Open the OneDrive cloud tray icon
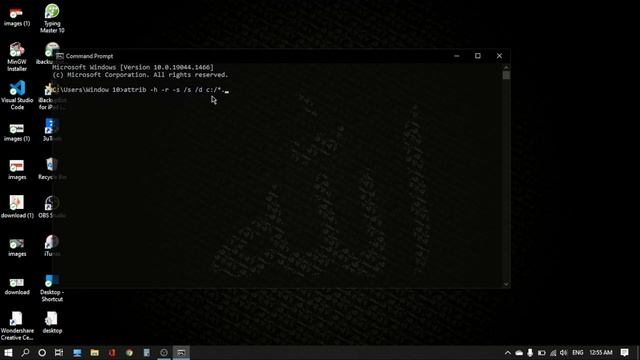 click(x=519, y=353)
